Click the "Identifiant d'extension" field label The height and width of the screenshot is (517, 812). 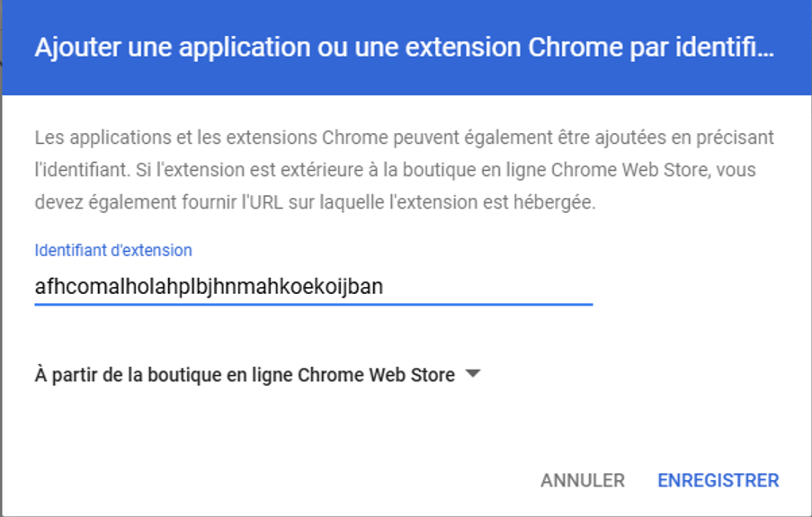pos(113,250)
